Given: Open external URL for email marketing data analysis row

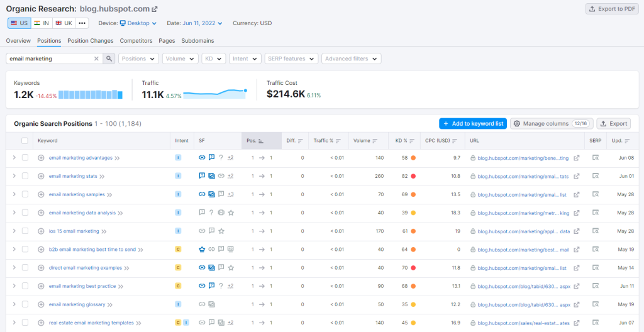Looking at the screenshot, I should coord(577,213).
